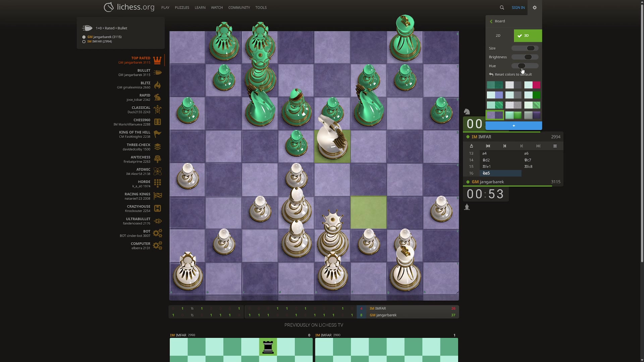
Task: Open the Community menu
Action: click(x=239, y=7)
